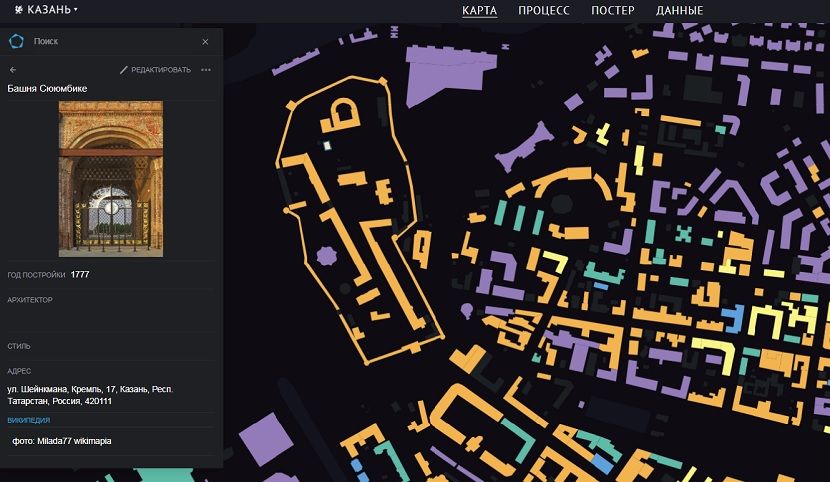Select the Постер tab

pyautogui.click(x=612, y=11)
